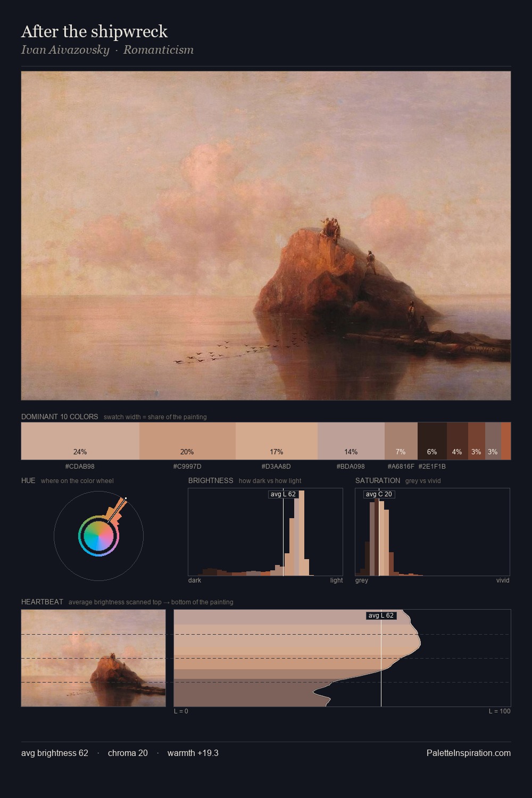
Task: Click the 'L = 0' axis label
Action: point(181,711)
